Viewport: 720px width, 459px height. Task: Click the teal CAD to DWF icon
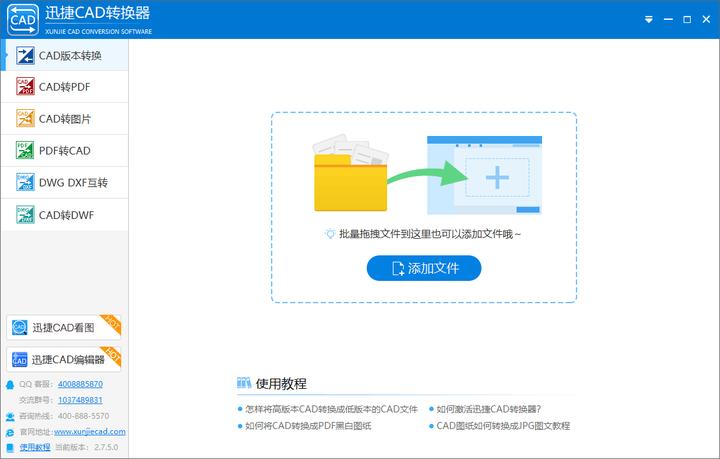click(25, 214)
